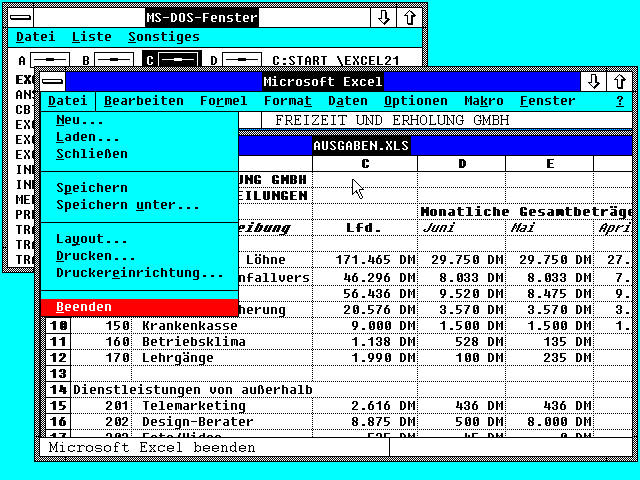
Task: Select row 13 header
Action: (58, 373)
